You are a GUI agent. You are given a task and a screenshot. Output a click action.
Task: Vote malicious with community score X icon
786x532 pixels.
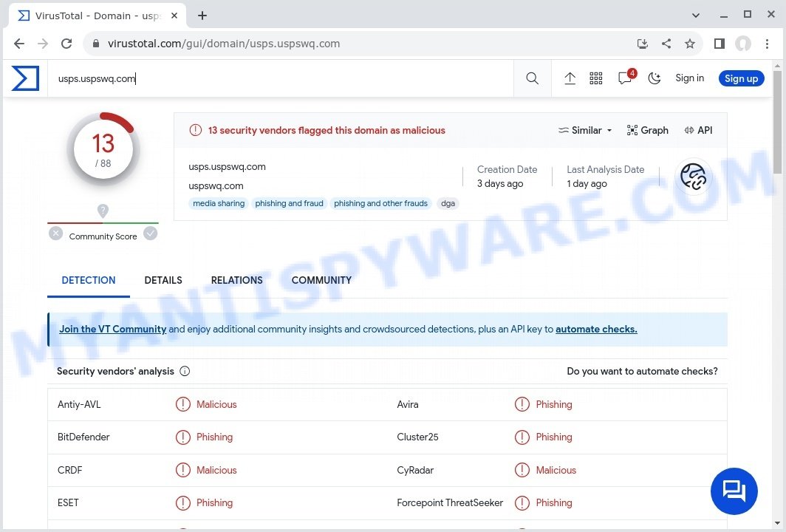pyautogui.click(x=55, y=233)
